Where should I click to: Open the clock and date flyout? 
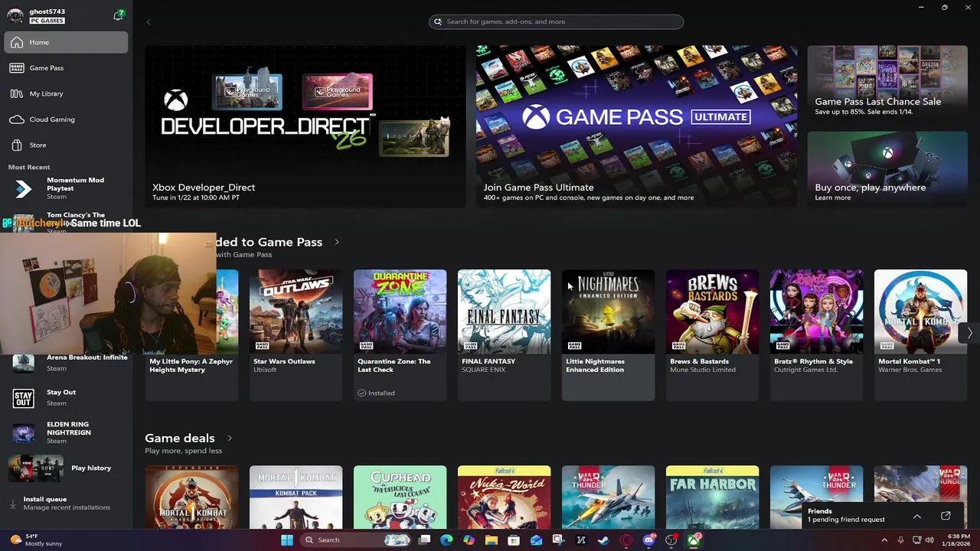pos(957,540)
